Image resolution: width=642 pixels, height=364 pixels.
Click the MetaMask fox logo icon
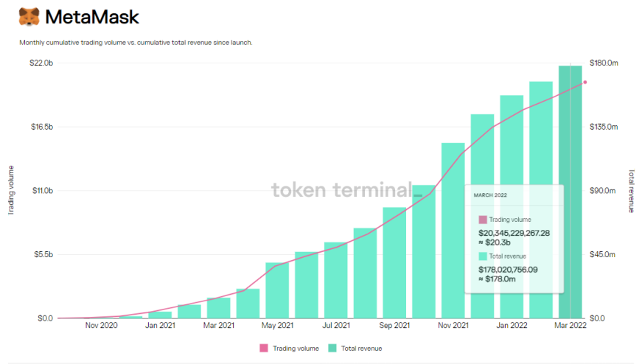coord(29,17)
